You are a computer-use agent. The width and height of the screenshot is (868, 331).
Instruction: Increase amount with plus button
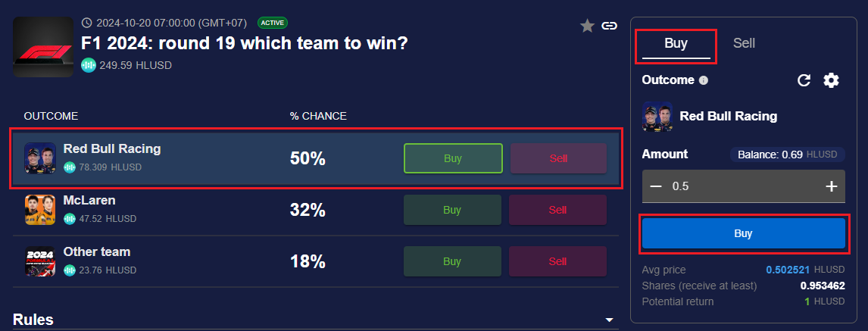click(x=831, y=186)
